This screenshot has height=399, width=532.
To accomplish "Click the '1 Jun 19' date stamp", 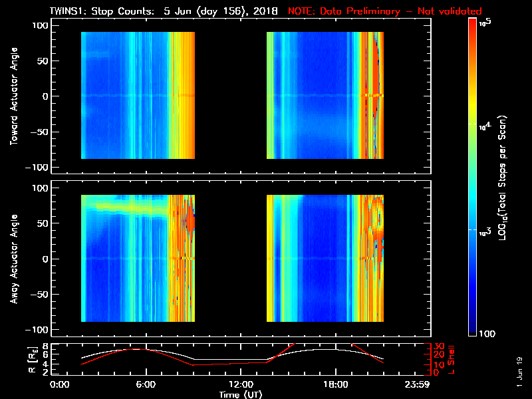I will (519, 372).
